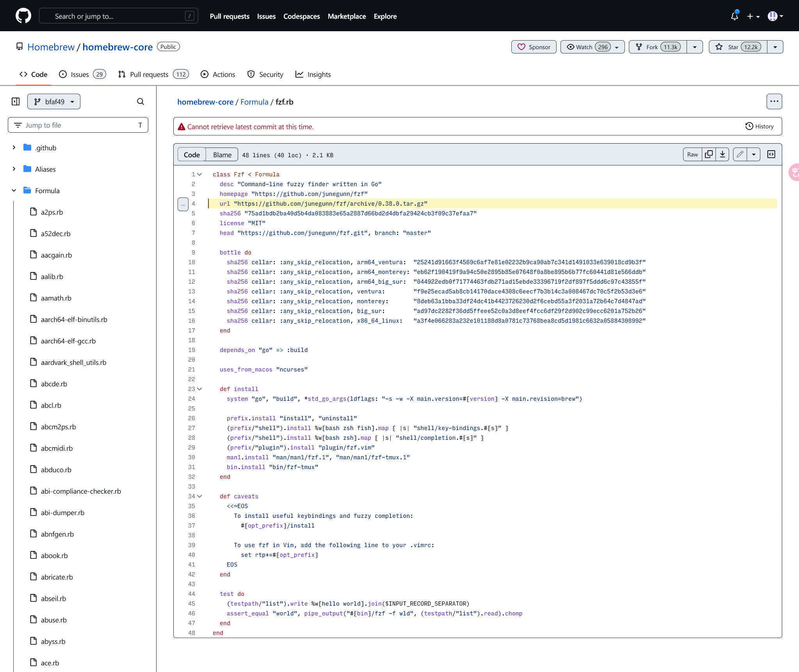799x672 pixels.
Task: Expand the Aliases folder
Action: tap(14, 169)
